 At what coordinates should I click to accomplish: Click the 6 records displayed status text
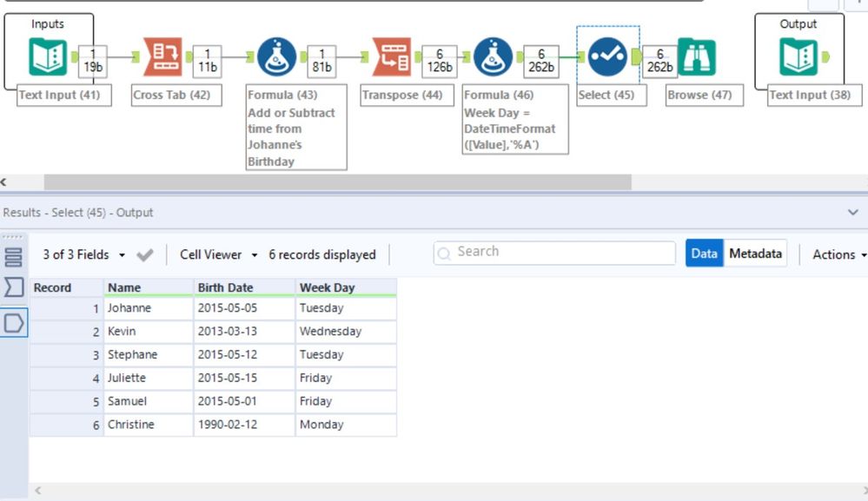point(322,255)
